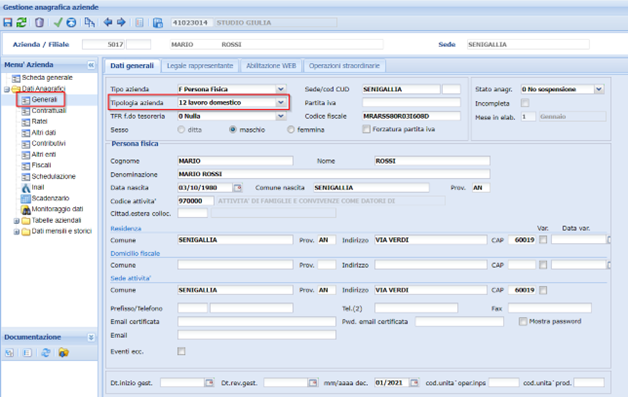Click the Codice attivita' field 970000
This screenshot has width=628, height=398.
(195, 201)
